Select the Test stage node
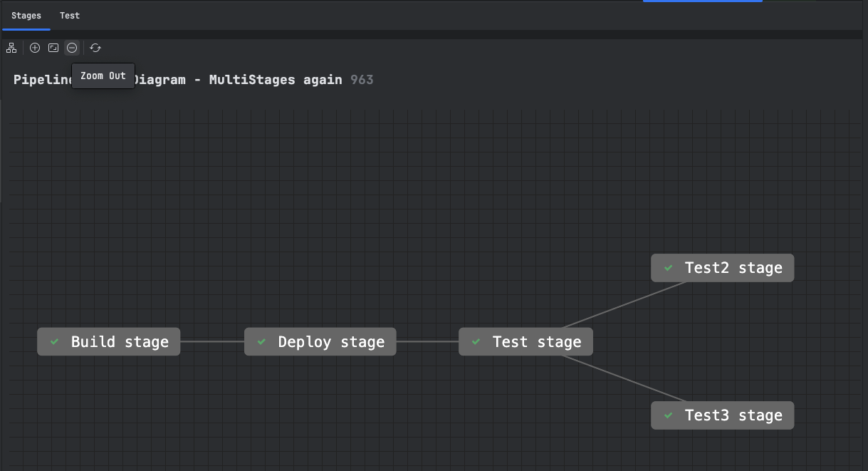 (526, 342)
